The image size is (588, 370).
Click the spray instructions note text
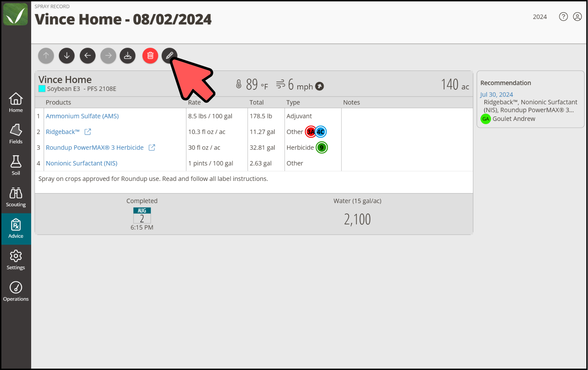pos(153,179)
